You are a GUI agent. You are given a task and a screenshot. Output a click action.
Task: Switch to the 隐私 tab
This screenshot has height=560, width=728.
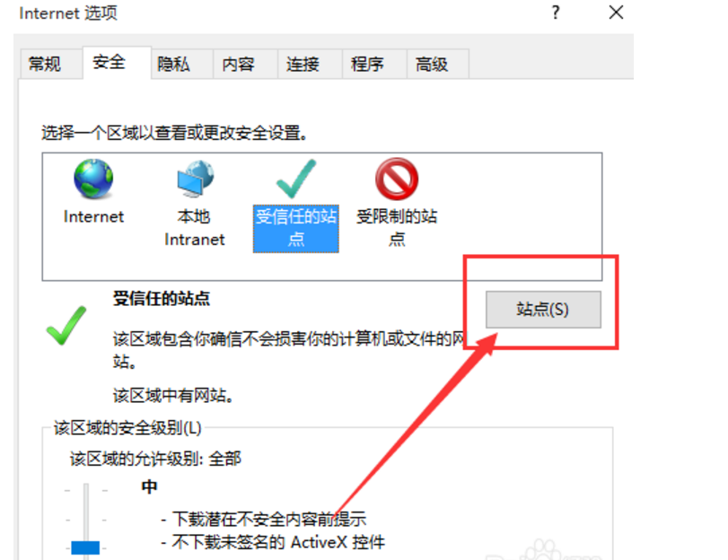click(x=173, y=64)
